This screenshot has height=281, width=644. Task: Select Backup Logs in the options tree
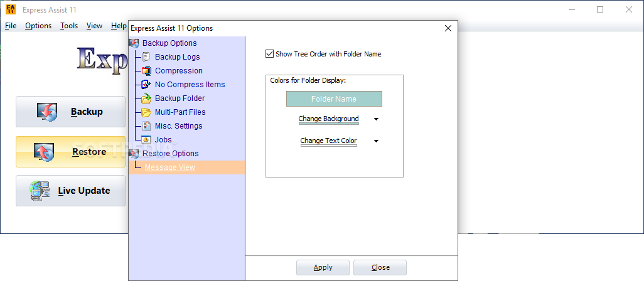tap(178, 57)
